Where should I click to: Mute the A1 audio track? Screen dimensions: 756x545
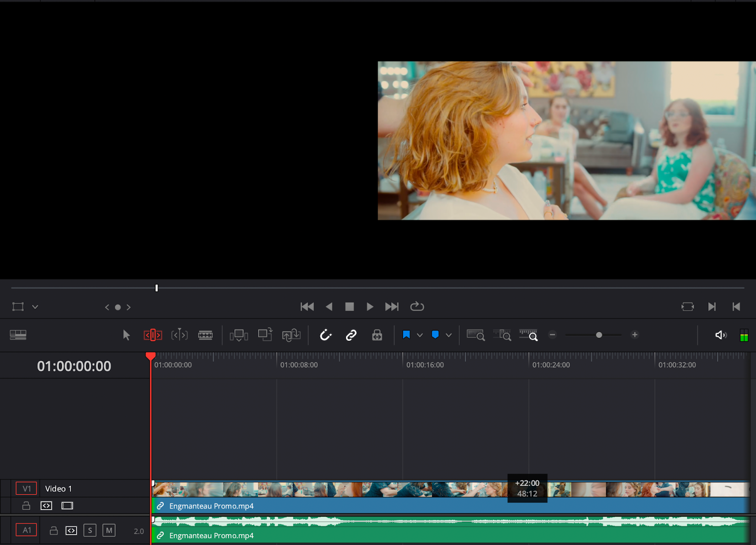(x=109, y=530)
